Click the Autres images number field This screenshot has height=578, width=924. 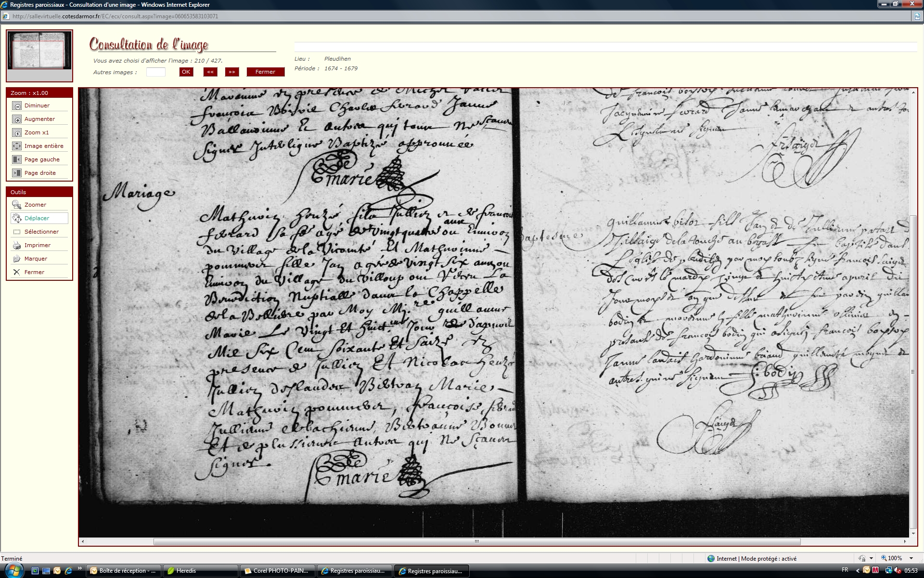pos(155,72)
